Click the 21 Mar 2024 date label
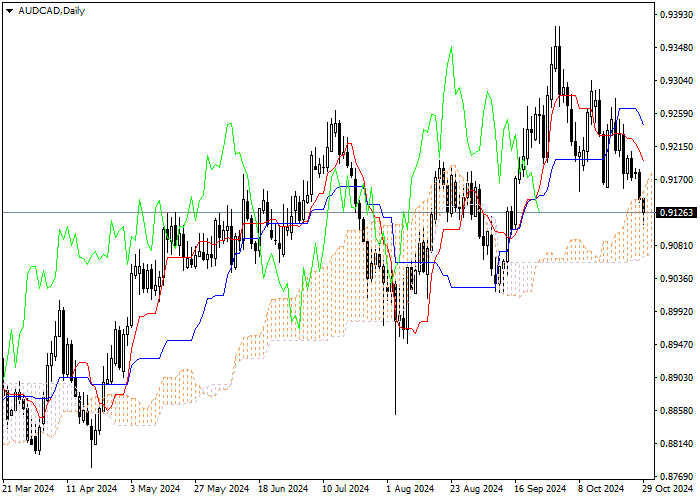Viewport: 700px width, 500px height. click(28, 489)
